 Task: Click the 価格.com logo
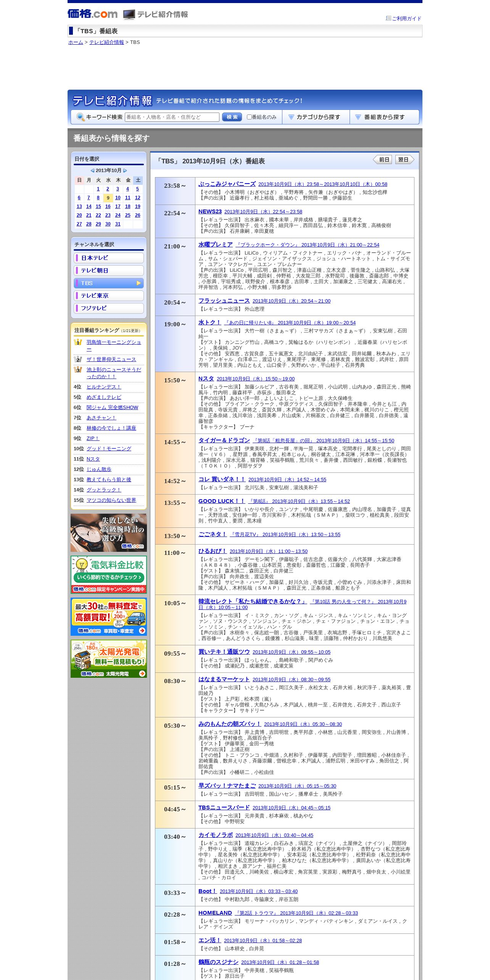click(92, 14)
